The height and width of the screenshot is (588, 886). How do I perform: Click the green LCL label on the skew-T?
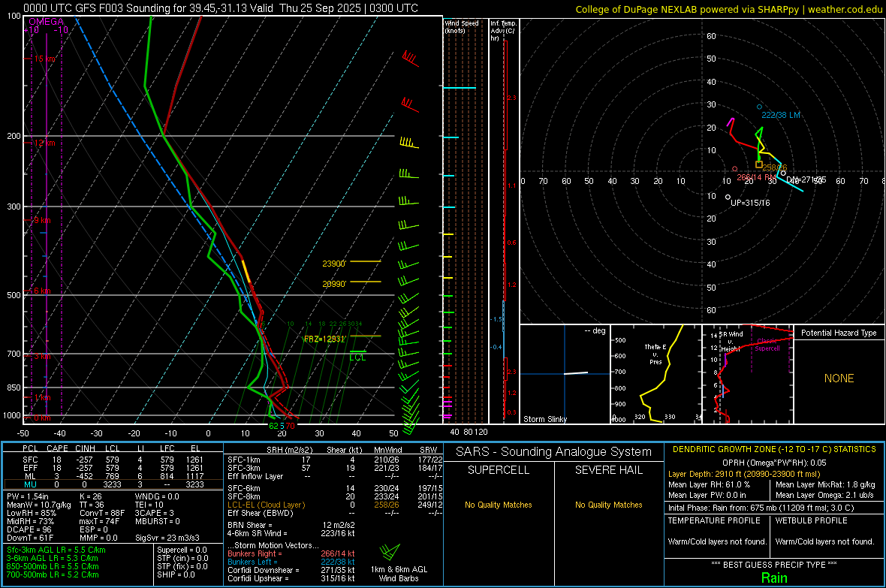point(357,357)
